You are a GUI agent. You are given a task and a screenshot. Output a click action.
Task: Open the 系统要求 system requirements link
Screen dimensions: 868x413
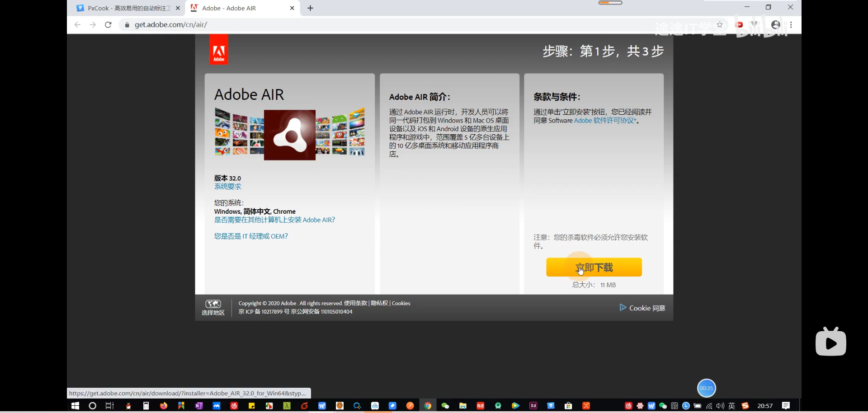(x=227, y=187)
